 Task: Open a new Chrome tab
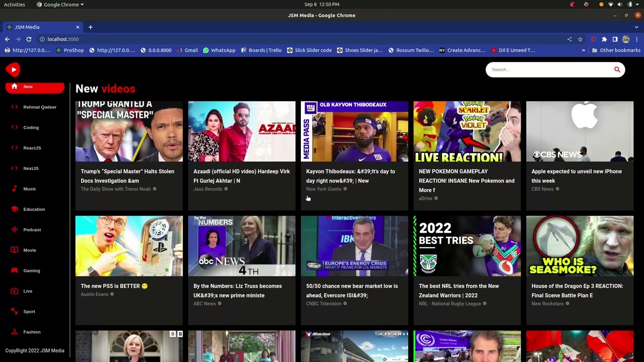[91, 27]
